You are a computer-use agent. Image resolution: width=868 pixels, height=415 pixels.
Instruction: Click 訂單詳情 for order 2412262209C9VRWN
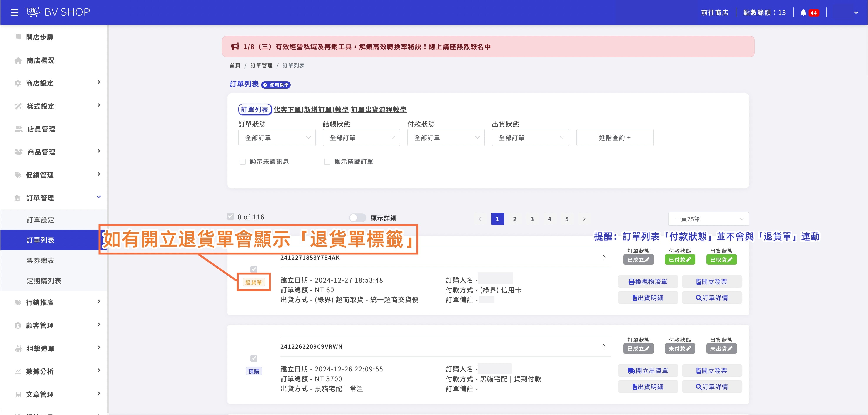click(712, 387)
